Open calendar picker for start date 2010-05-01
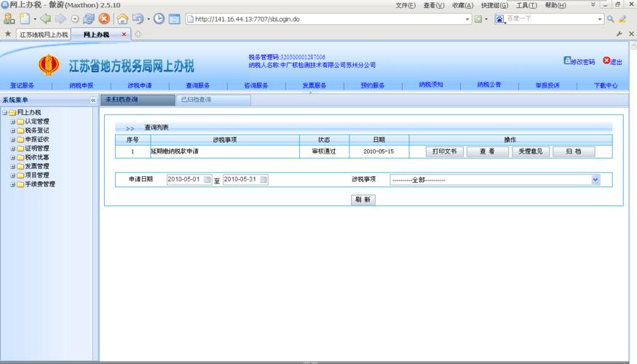 click(207, 180)
